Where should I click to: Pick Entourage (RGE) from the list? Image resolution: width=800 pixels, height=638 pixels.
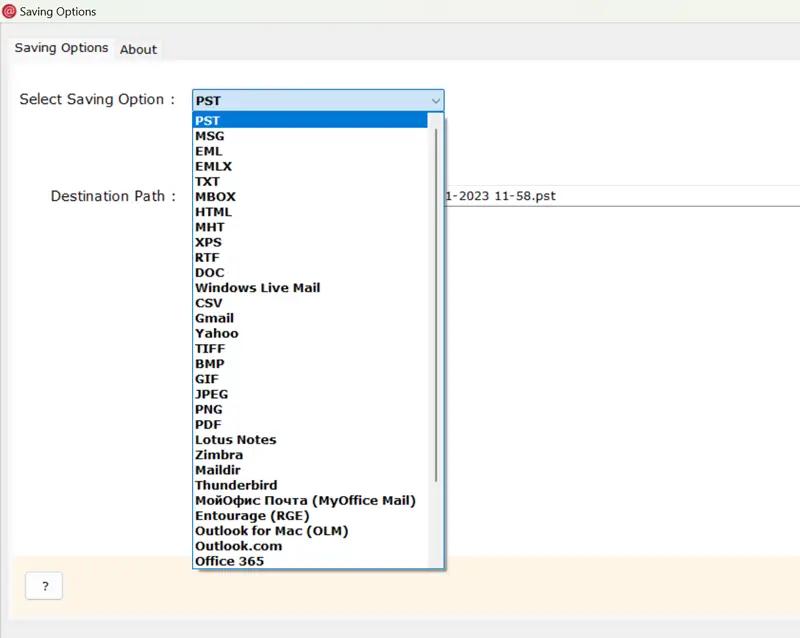310,516
